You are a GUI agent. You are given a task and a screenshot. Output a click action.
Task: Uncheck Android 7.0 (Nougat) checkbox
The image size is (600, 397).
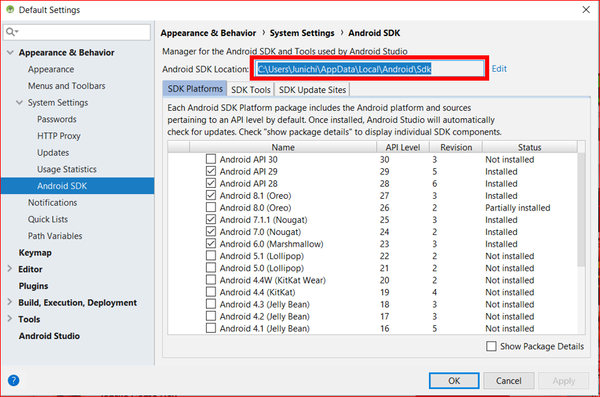click(x=211, y=231)
